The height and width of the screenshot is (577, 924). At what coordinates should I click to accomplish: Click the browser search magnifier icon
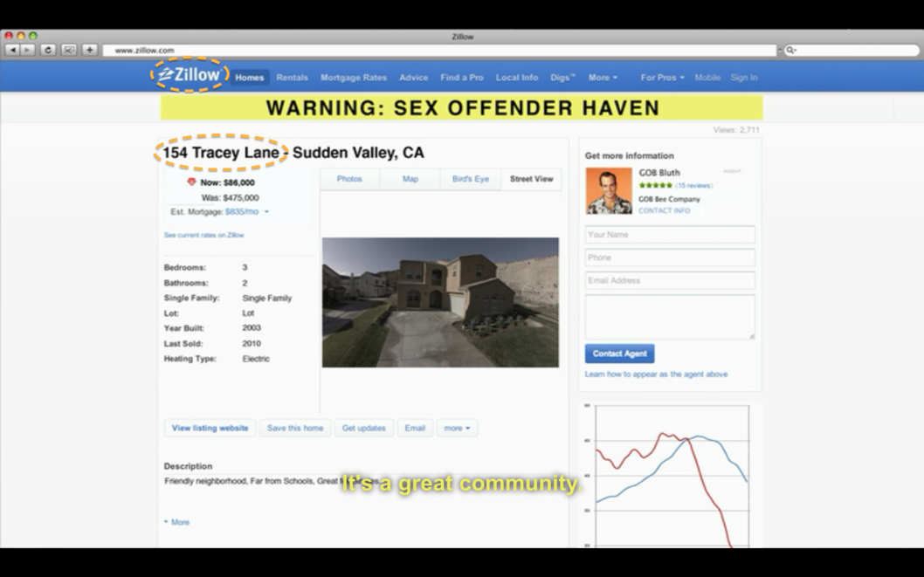[791, 51]
